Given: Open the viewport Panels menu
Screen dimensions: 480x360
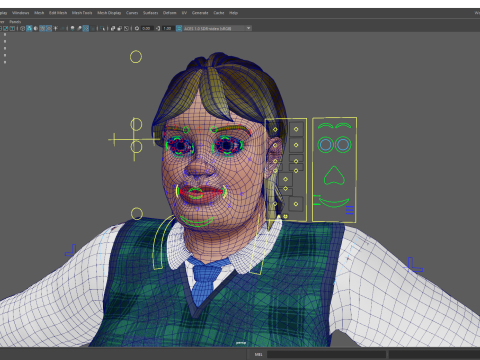Looking at the screenshot, I should pos(15,22).
